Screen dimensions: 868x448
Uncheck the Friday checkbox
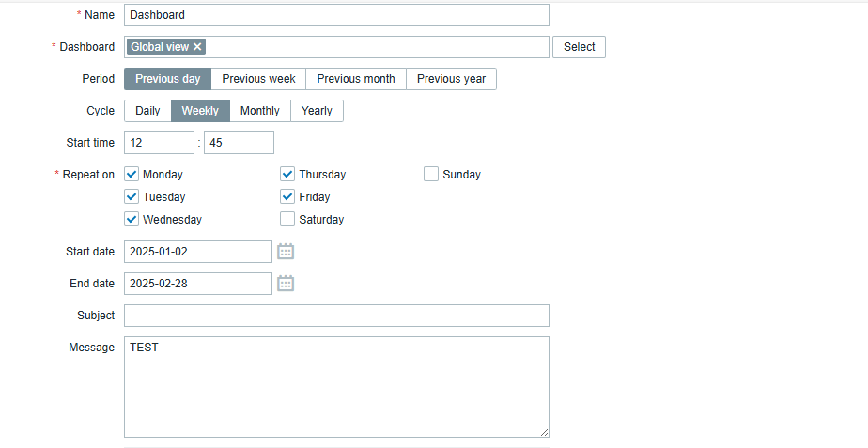pos(287,196)
